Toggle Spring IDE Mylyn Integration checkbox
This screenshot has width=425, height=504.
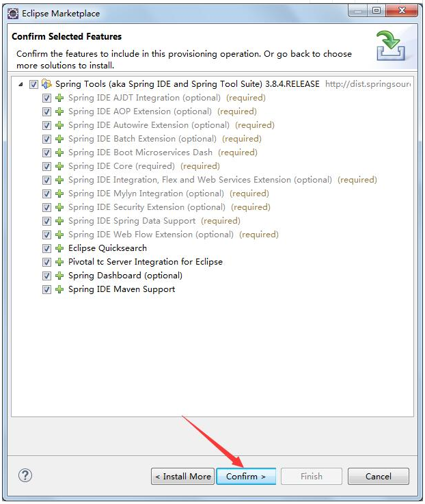[x=46, y=194]
